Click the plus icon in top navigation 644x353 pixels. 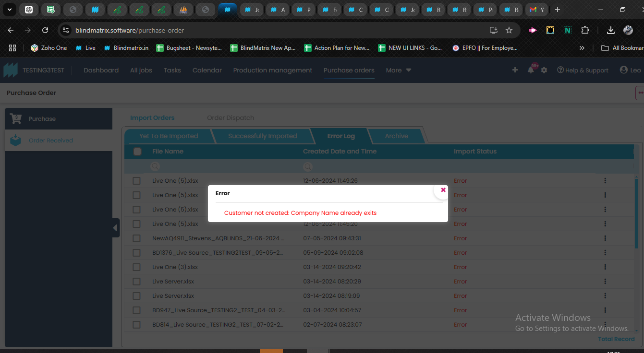(x=515, y=70)
